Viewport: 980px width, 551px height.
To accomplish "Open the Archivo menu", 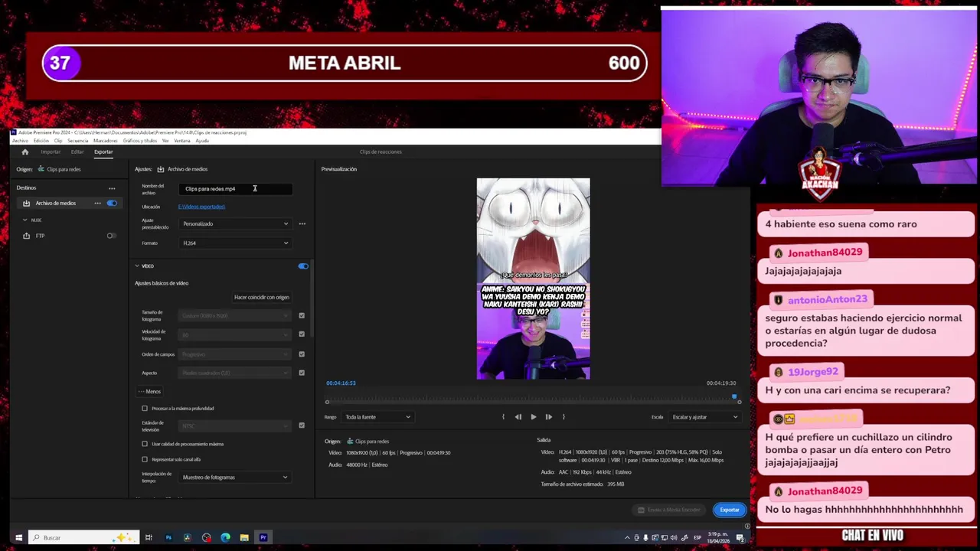I will (x=20, y=141).
